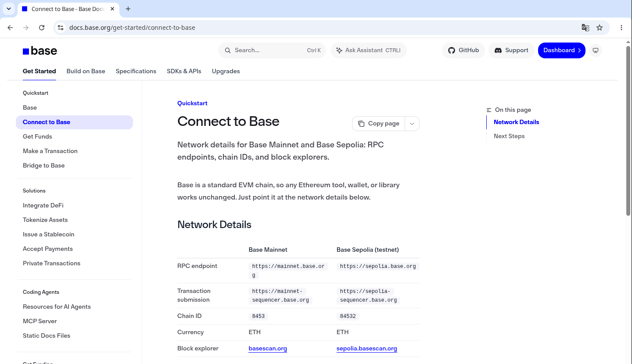Open Chrome three-dot menu
The image size is (632, 364).
coord(621,28)
